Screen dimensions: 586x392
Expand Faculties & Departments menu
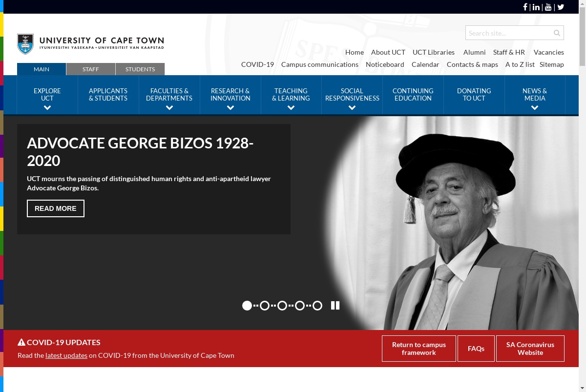point(169,95)
